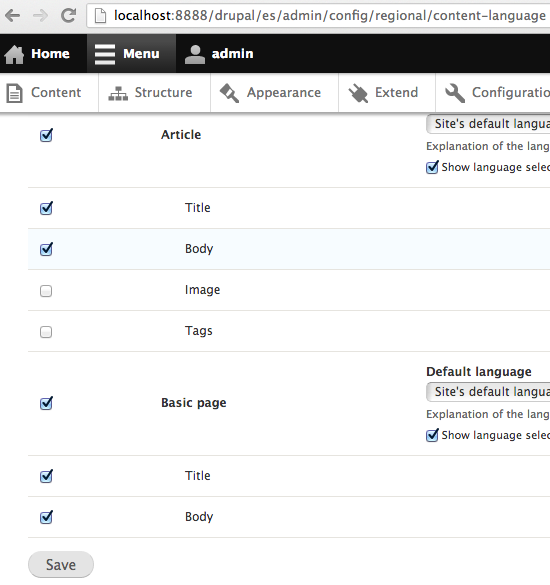Open the admin user icon
Screen dimensions: 550x585
point(195,54)
